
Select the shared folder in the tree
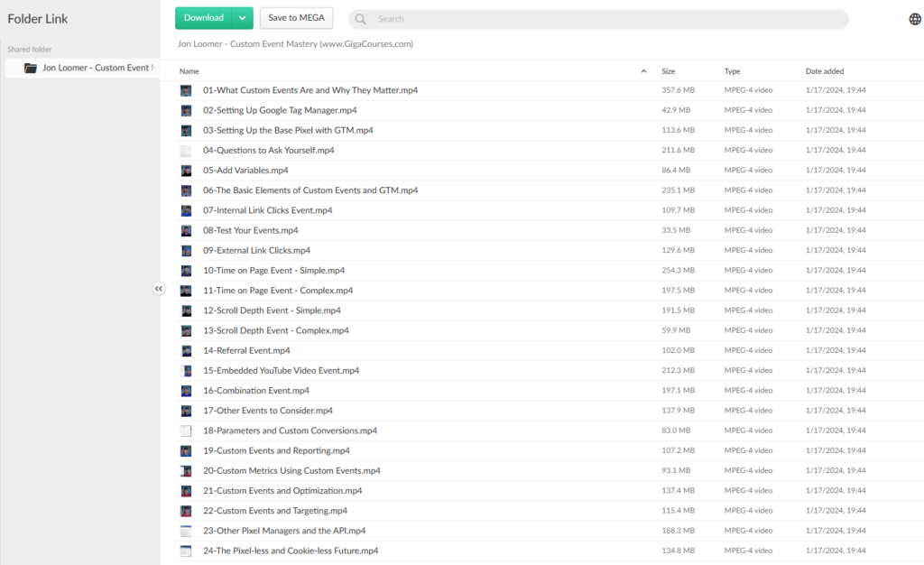(x=95, y=68)
